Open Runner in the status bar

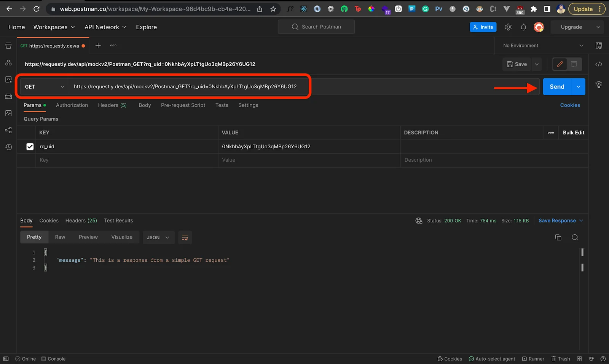click(533, 359)
